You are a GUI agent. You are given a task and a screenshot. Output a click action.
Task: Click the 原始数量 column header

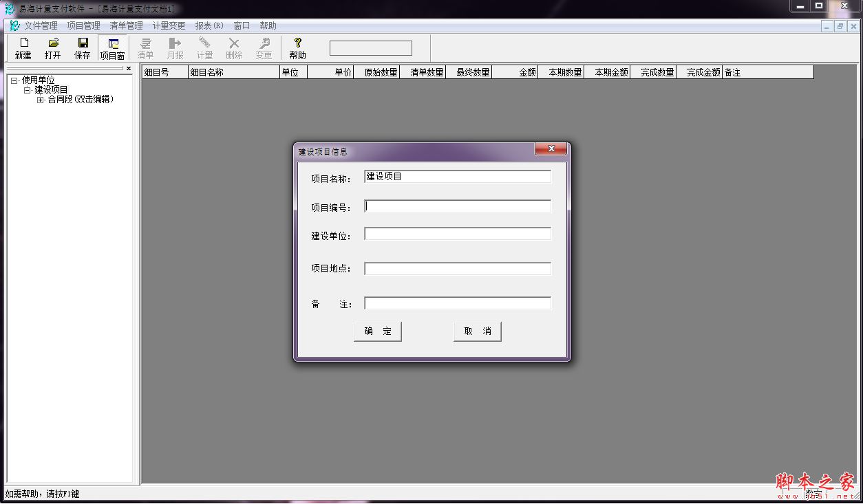[377, 72]
